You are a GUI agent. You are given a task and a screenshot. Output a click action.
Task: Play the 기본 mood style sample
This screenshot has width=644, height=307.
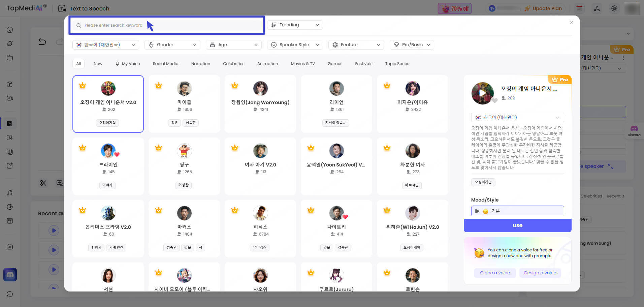(x=477, y=211)
